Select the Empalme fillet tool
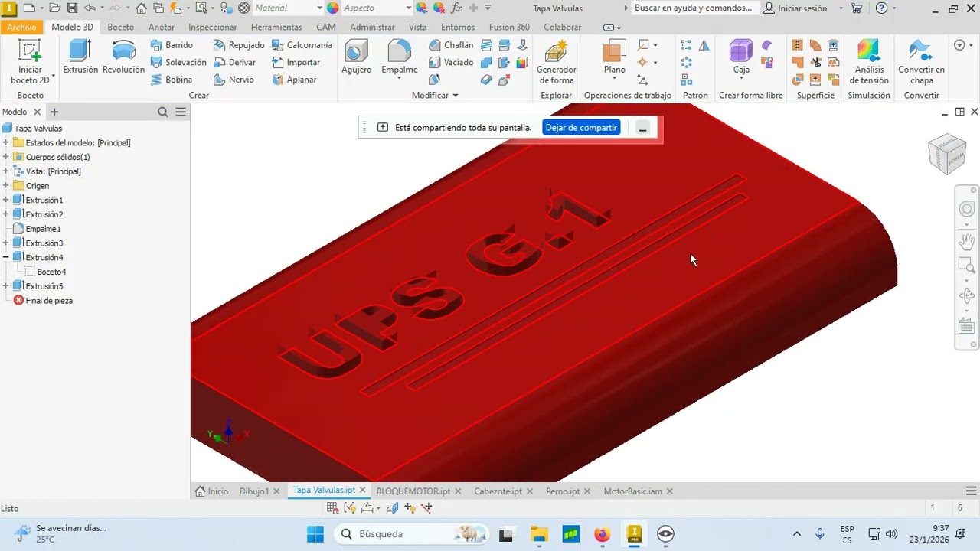The height and width of the screenshot is (551, 980). 400,57
